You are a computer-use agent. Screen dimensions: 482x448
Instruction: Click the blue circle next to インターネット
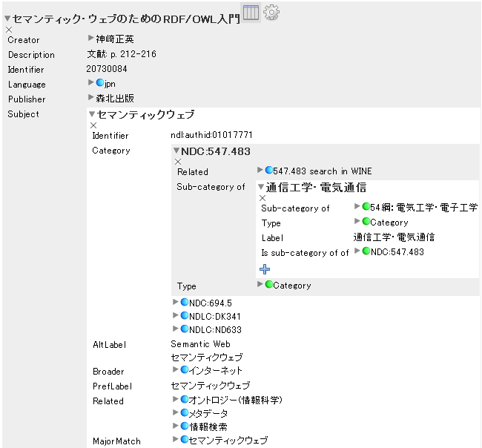tap(185, 369)
